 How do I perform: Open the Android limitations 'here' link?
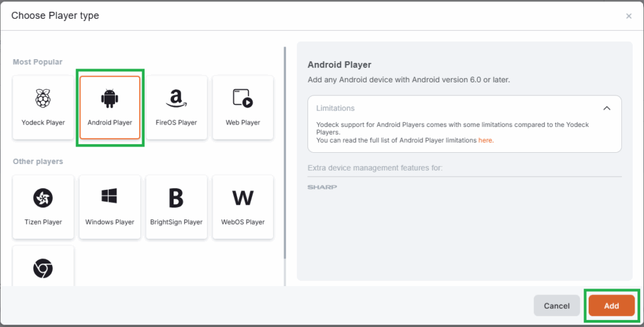[x=485, y=140]
